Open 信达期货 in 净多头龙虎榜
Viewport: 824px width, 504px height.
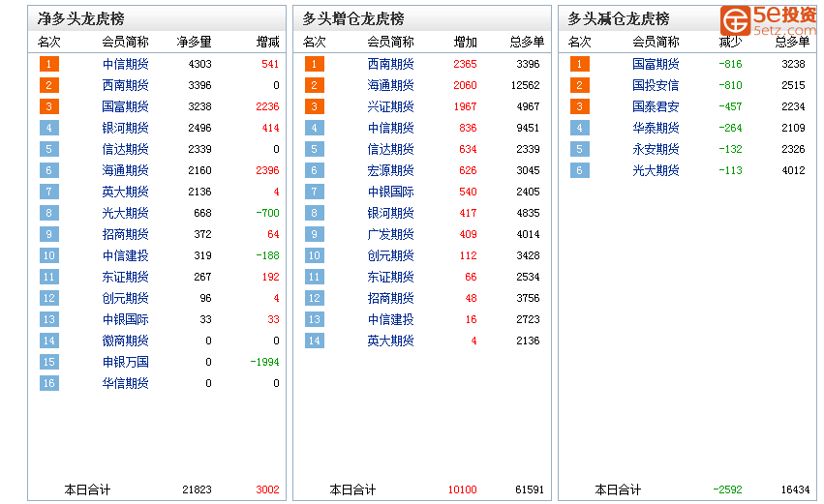[x=125, y=149]
